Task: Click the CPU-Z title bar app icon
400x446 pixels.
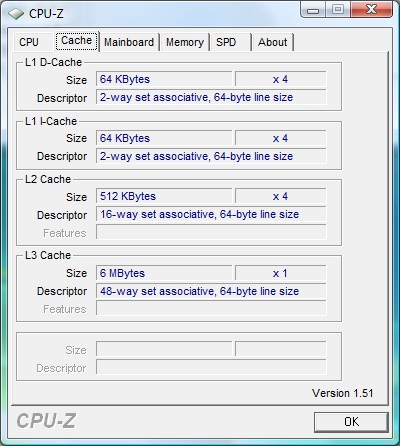Action: (x=16, y=14)
